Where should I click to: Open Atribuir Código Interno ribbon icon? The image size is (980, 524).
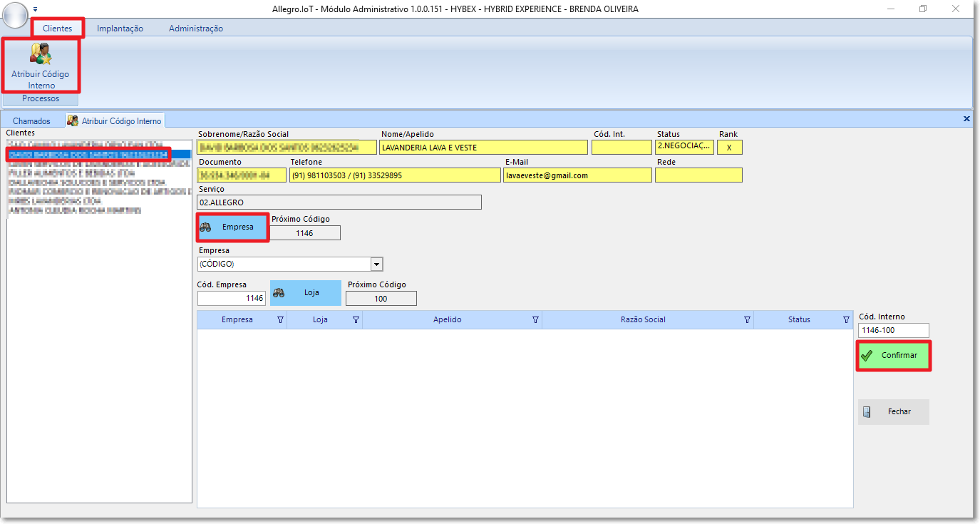click(41, 66)
